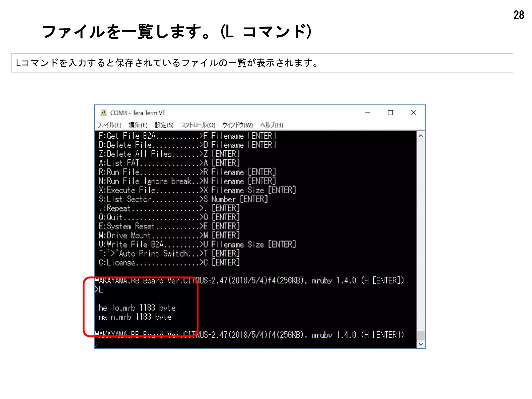Click the scrollbar up arrow
Image resolution: width=532 pixels, height=399 pixels.
(x=421, y=136)
